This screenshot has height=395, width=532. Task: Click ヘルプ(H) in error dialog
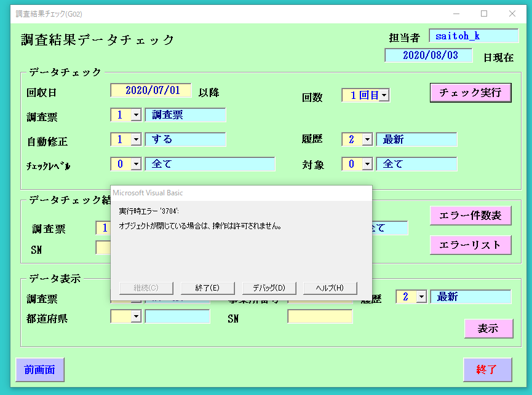(330, 288)
